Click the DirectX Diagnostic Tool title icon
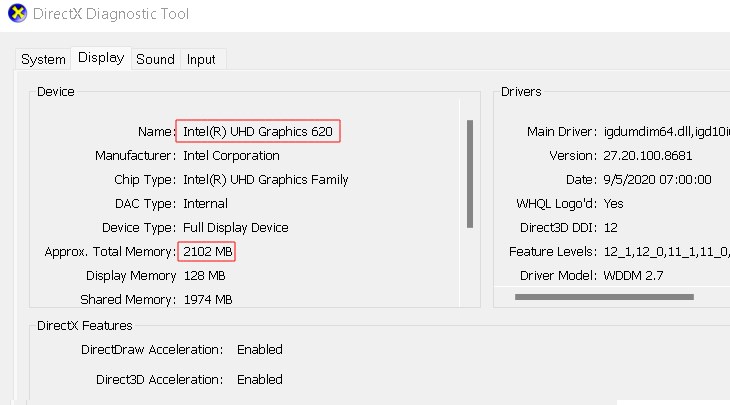Screen dimensions: 730x405 point(18,13)
